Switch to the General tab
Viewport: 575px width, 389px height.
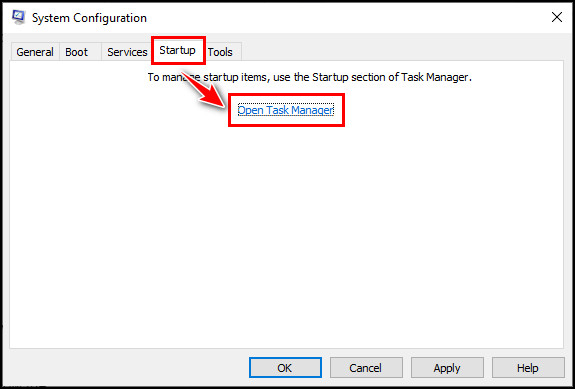click(x=35, y=52)
